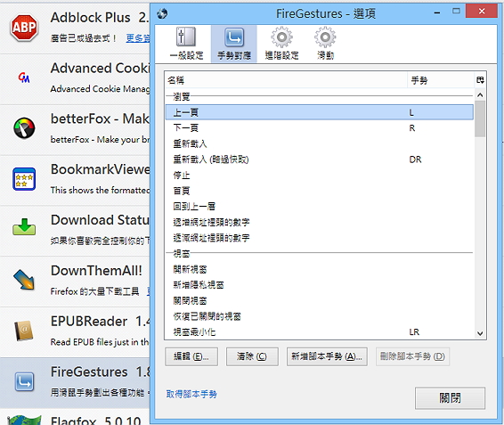The width and height of the screenshot is (504, 425).
Task: Select the 首頁 row
Action: click(x=319, y=191)
